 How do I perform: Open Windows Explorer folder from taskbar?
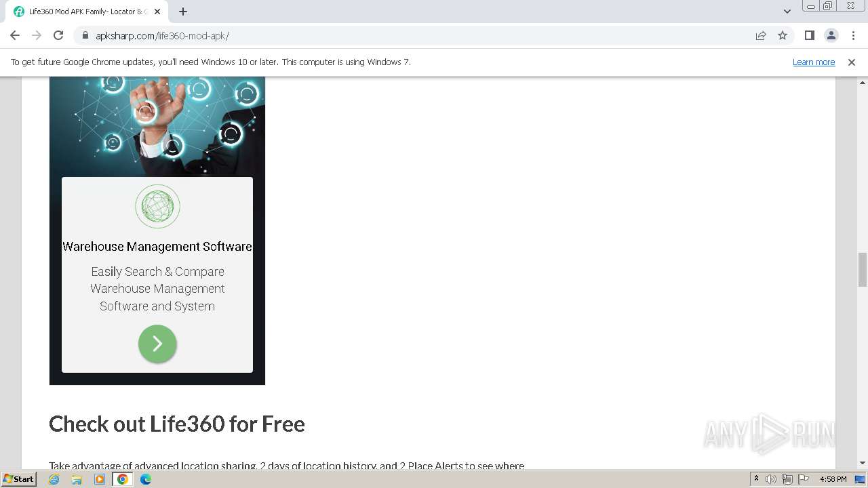tap(77, 479)
